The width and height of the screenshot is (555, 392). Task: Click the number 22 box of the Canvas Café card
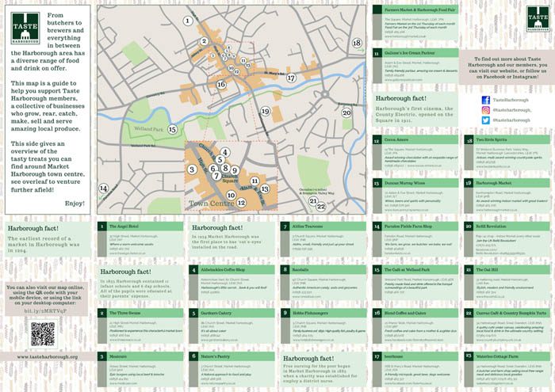coord(469,313)
